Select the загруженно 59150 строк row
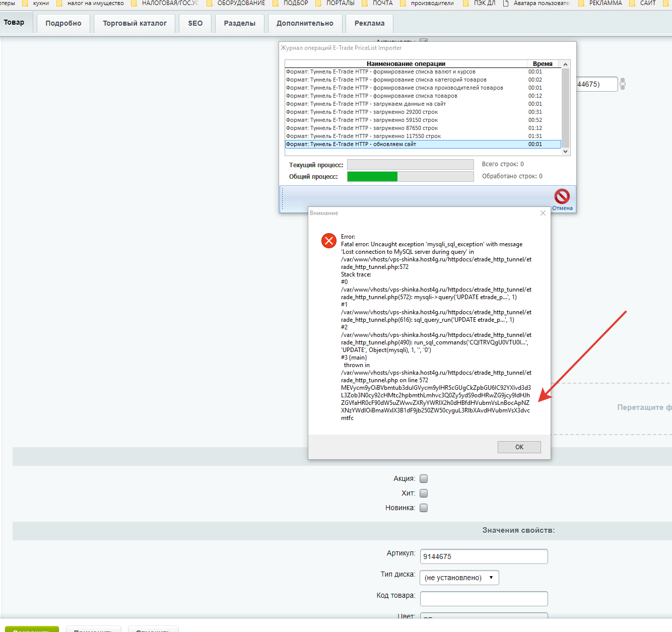Image resolution: width=672 pixels, height=632 pixels. tap(423, 120)
